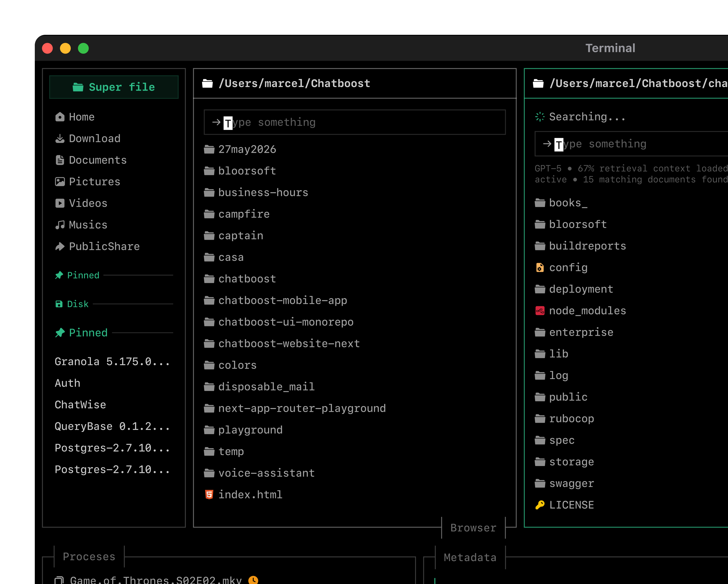The width and height of the screenshot is (728, 584).
Task: Click the HTML5 icon beside index.html
Action: click(x=209, y=494)
